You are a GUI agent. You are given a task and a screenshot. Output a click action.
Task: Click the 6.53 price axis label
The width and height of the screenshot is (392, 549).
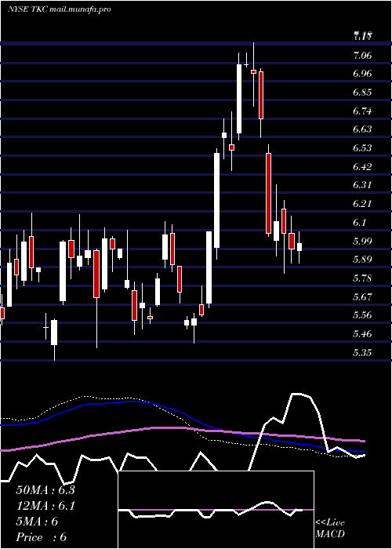pos(362,147)
